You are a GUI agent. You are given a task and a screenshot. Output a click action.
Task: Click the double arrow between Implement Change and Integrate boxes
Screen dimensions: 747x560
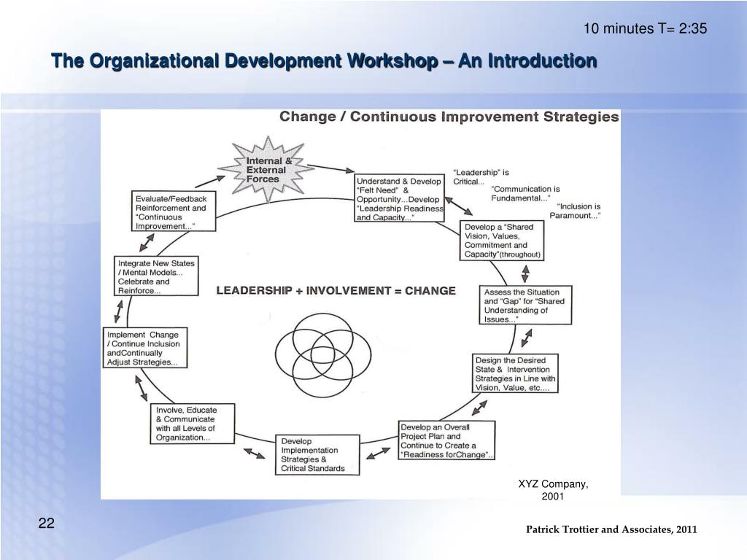119,311
